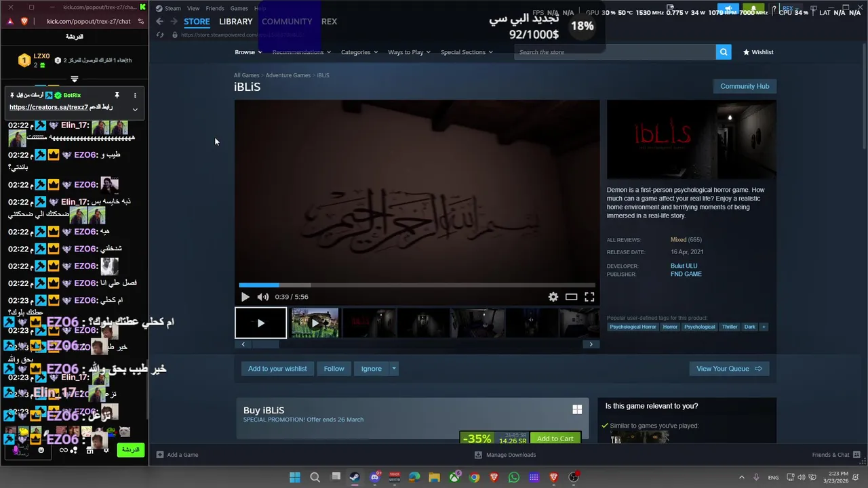Open the STORE tab
Viewport: 868px width, 488px height.
(197, 22)
